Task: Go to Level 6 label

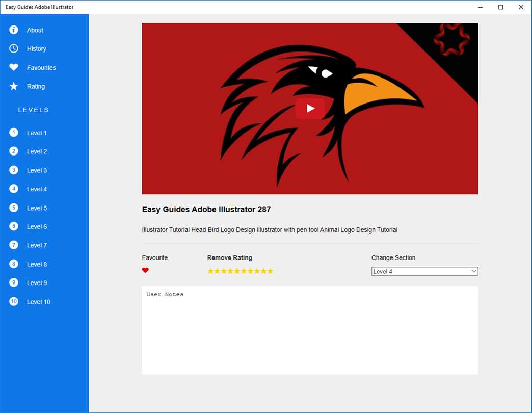Action: coord(37,227)
